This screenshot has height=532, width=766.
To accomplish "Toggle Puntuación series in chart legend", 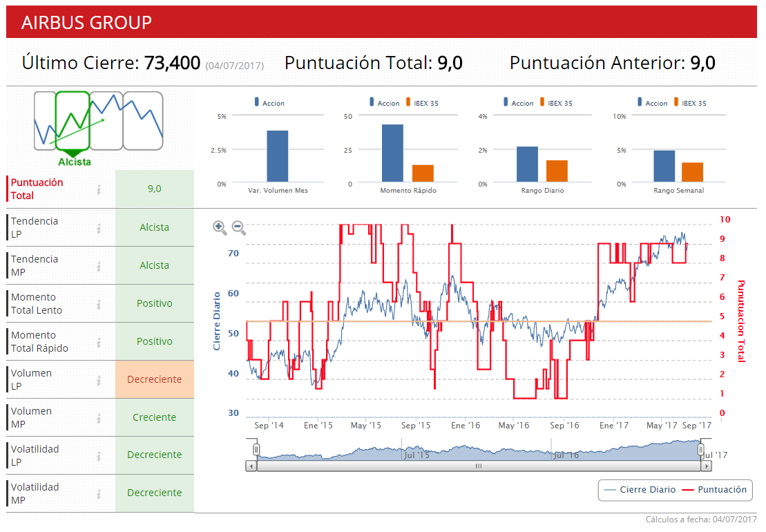I will [x=714, y=489].
